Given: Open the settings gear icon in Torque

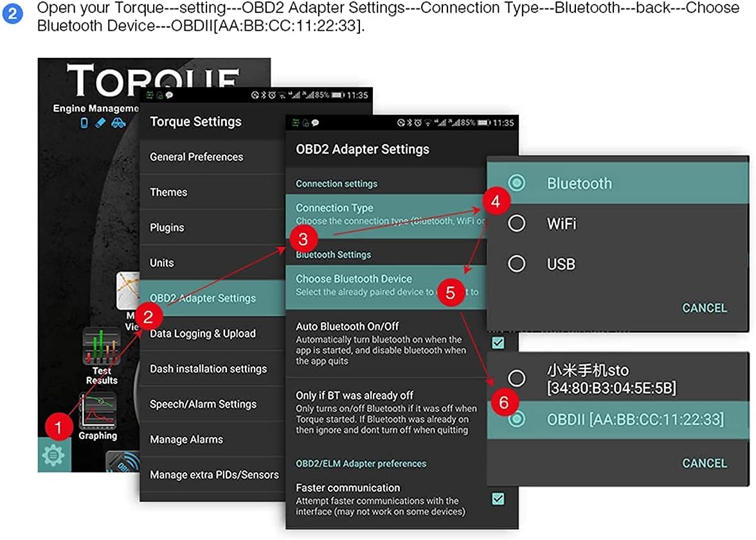Looking at the screenshot, I should click(53, 455).
